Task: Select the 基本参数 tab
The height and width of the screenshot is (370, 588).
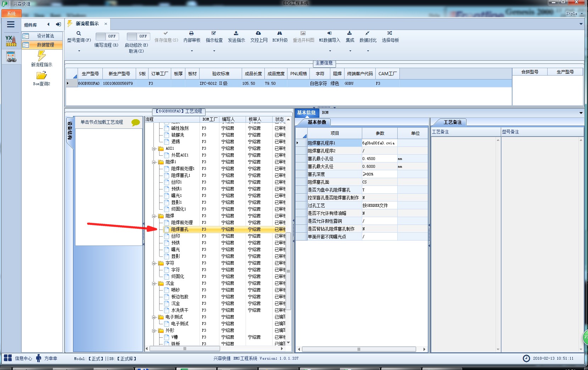Action: (x=317, y=122)
